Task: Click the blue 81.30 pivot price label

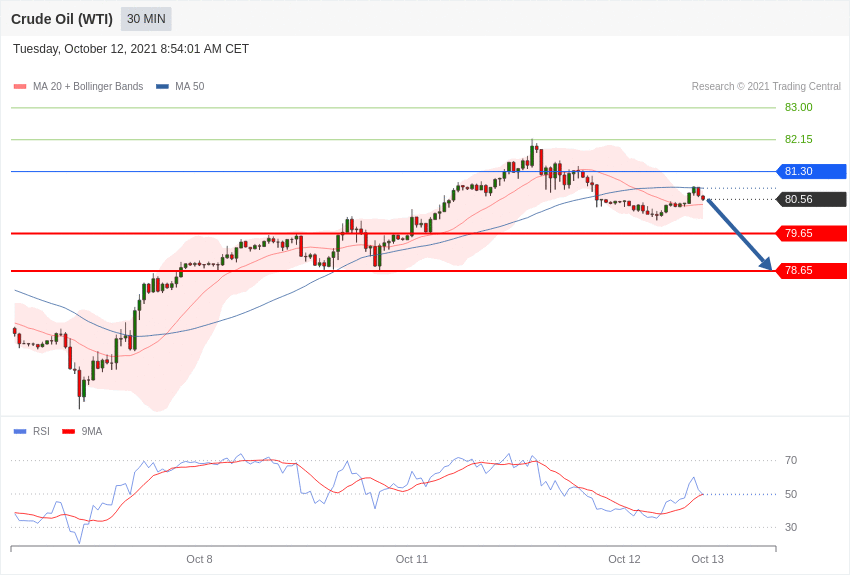Action: pyautogui.click(x=812, y=171)
